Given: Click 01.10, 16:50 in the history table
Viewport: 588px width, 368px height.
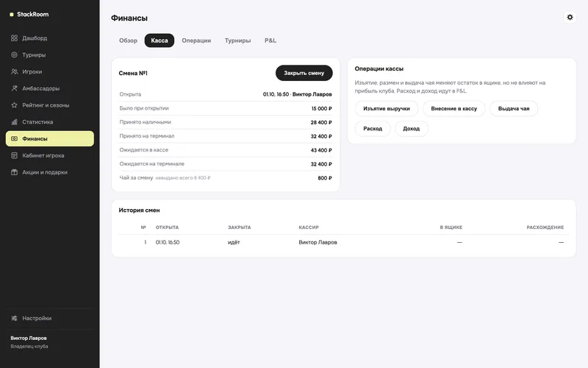Looking at the screenshot, I should tap(168, 242).
